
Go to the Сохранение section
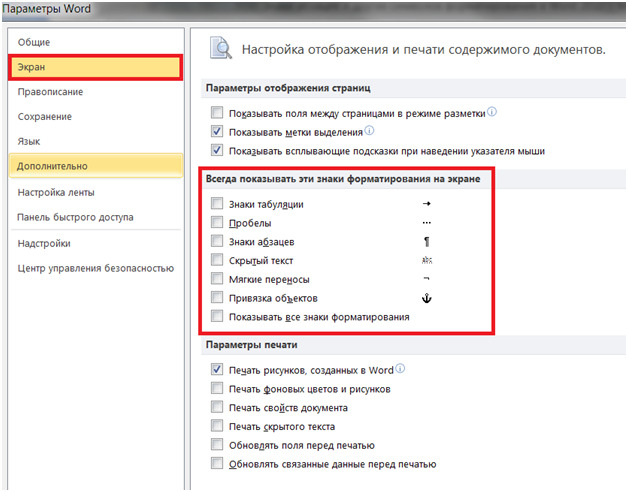pyautogui.click(x=95, y=117)
